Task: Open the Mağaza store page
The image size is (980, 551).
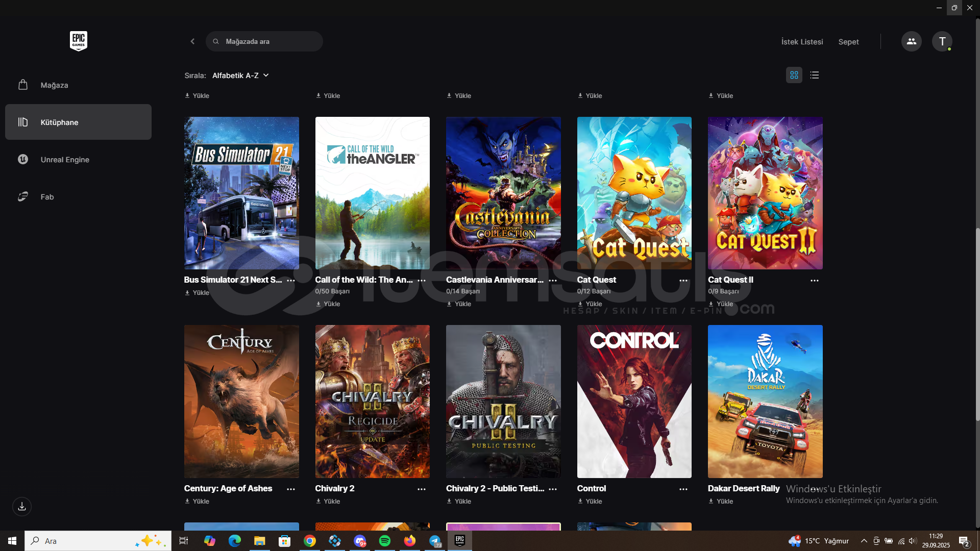Action: tap(78, 85)
